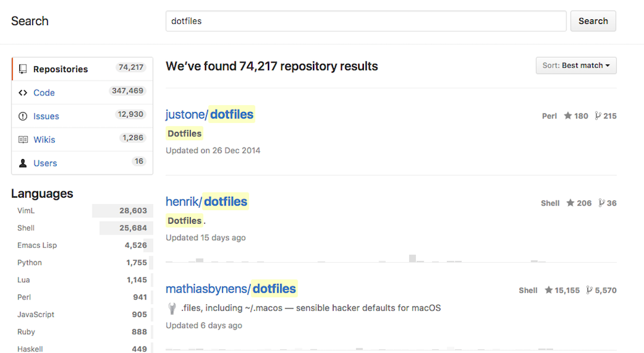
Task: Switch to Issues search results
Action: click(x=82, y=116)
